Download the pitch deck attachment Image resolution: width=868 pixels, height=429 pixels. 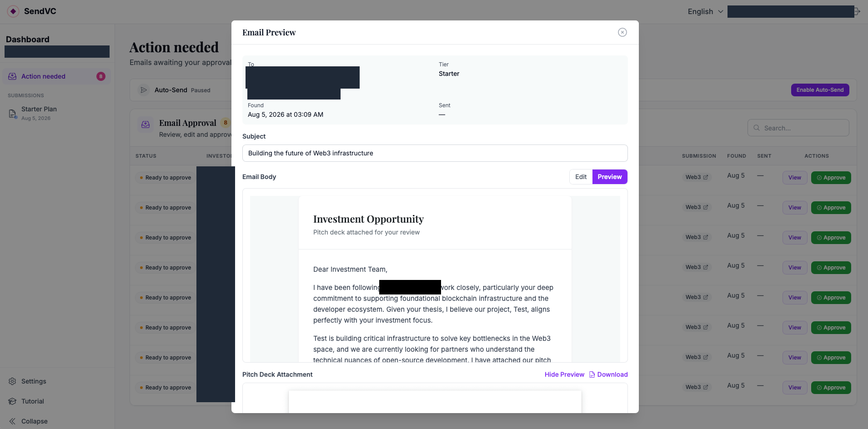[608, 374]
